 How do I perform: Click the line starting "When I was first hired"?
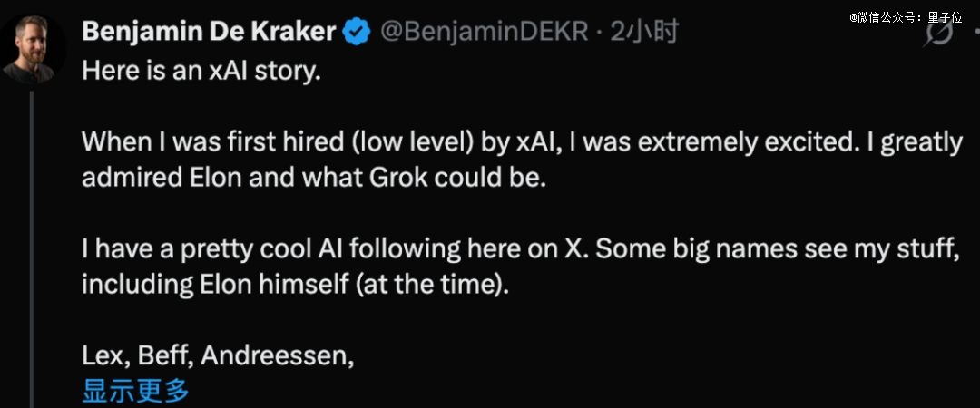[x=521, y=142]
